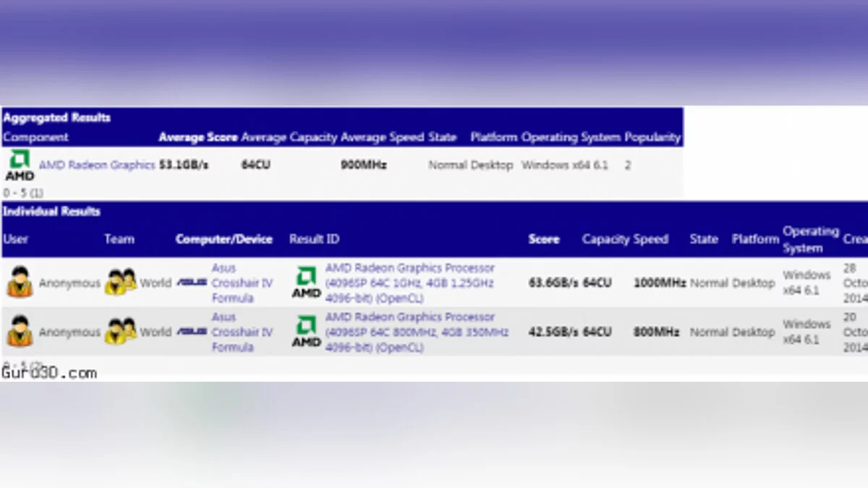Click the Popularity column header
This screenshot has height=488, width=868.
[x=652, y=137]
